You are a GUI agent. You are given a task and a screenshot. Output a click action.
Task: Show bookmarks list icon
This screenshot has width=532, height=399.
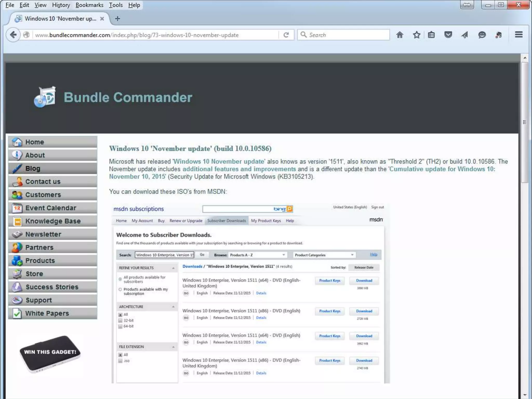431,35
